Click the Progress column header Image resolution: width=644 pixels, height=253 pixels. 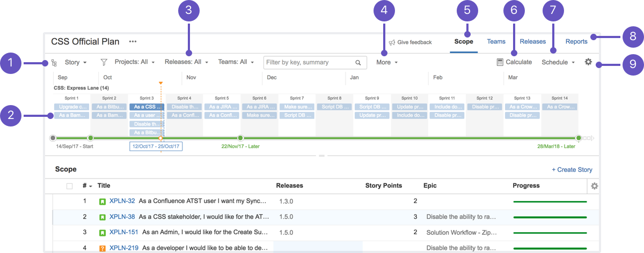(526, 185)
